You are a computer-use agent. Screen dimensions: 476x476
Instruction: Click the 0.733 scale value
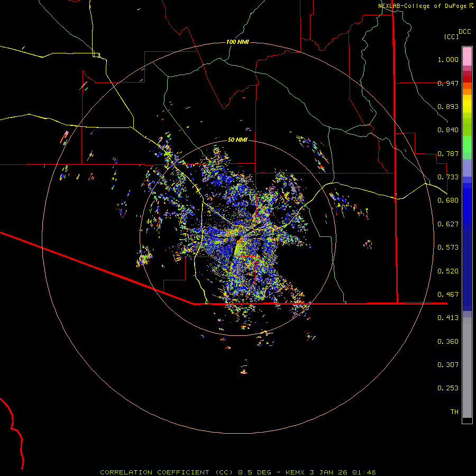tap(448, 177)
